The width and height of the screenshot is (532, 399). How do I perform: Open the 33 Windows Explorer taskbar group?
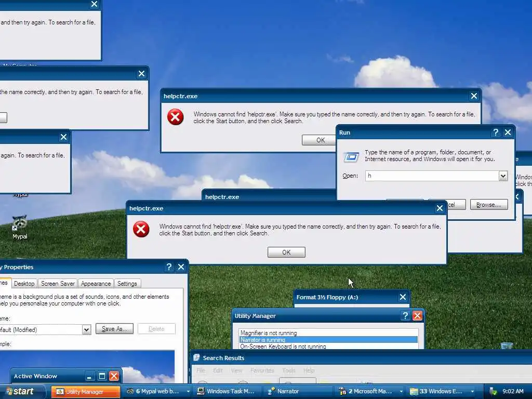(442, 391)
